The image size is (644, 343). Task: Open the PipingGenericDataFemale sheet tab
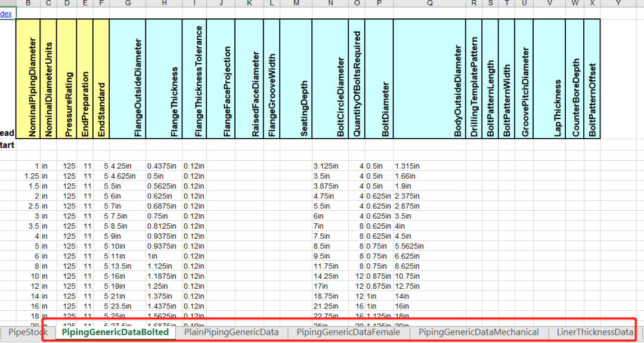tap(348, 332)
